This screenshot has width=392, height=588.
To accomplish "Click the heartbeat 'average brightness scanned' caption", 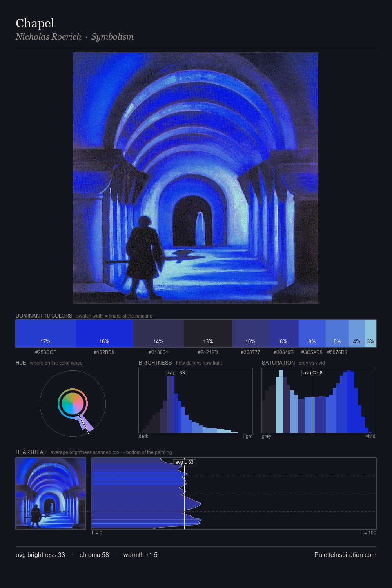I will [111, 452].
